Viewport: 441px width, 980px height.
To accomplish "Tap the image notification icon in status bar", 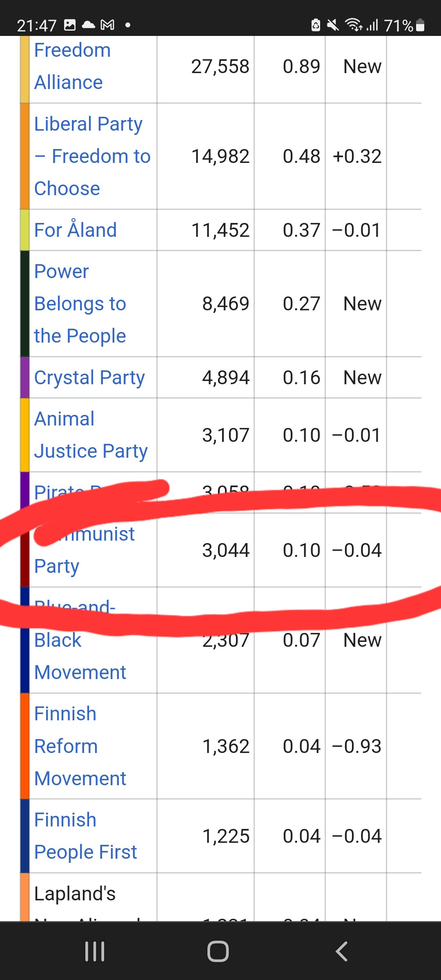I will click(x=70, y=25).
